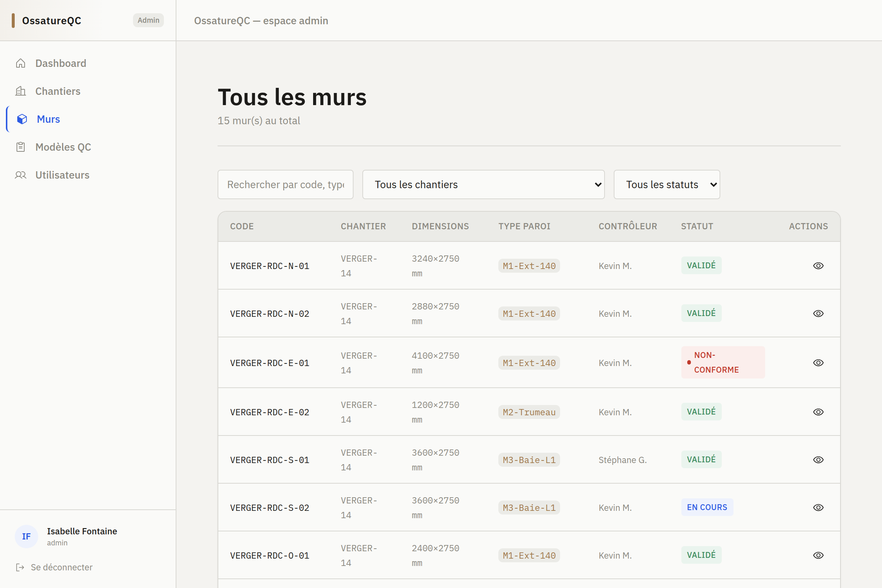
Task: Click OssatureQC — espace admin header title
Action: [261, 21]
